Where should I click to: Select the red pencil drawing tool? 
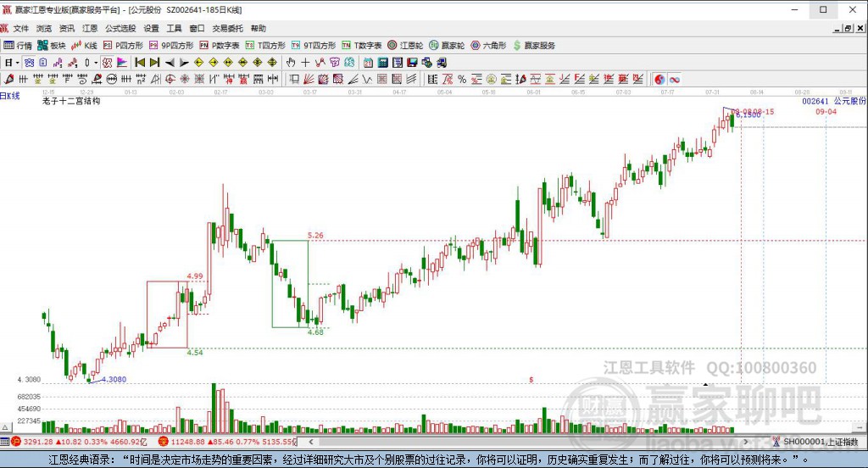(9, 80)
